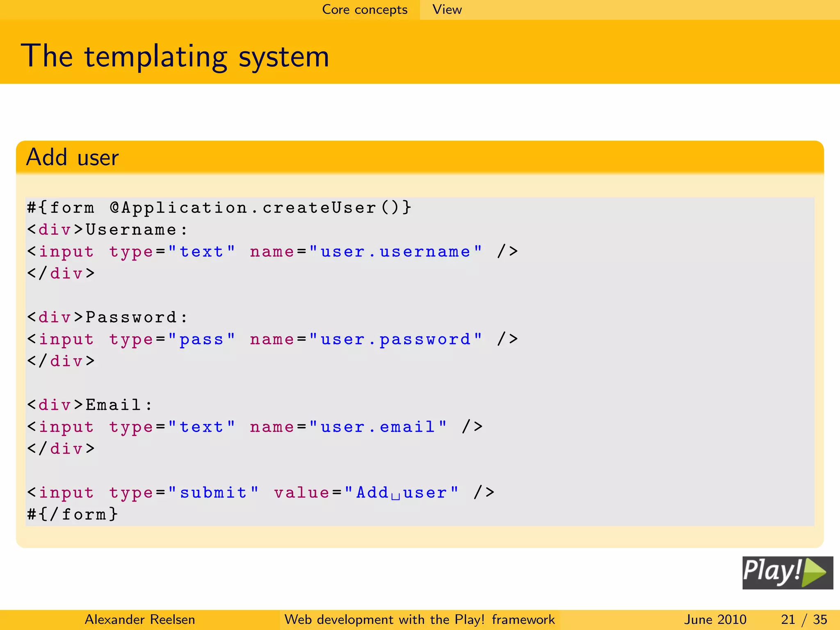This screenshot has height=630, width=840.
Task: Click the #{form @Application.createUser()} line
Action: [x=219, y=208]
